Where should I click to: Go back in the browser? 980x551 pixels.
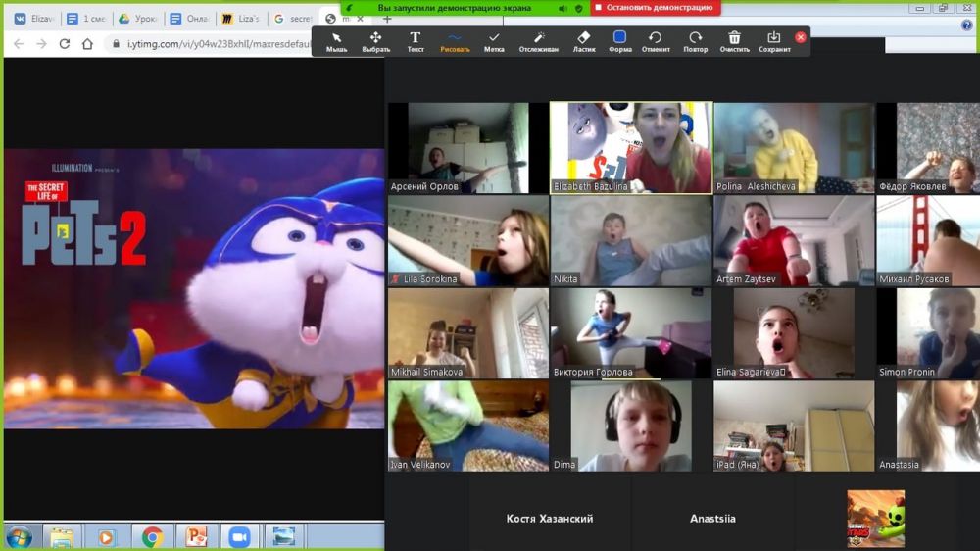(19, 44)
